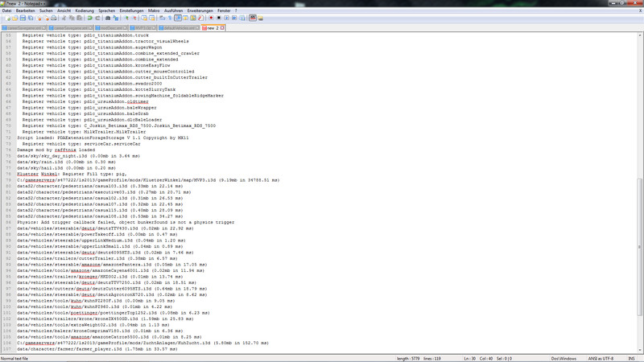
Task: Toggle the show all characters icon
Action: (170, 18)
